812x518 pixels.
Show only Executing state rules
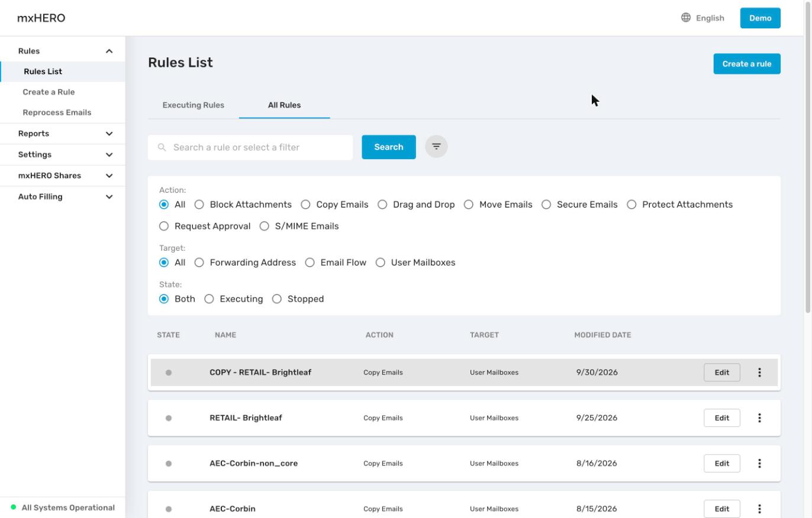pyautogui.click(x=209, y=299)
